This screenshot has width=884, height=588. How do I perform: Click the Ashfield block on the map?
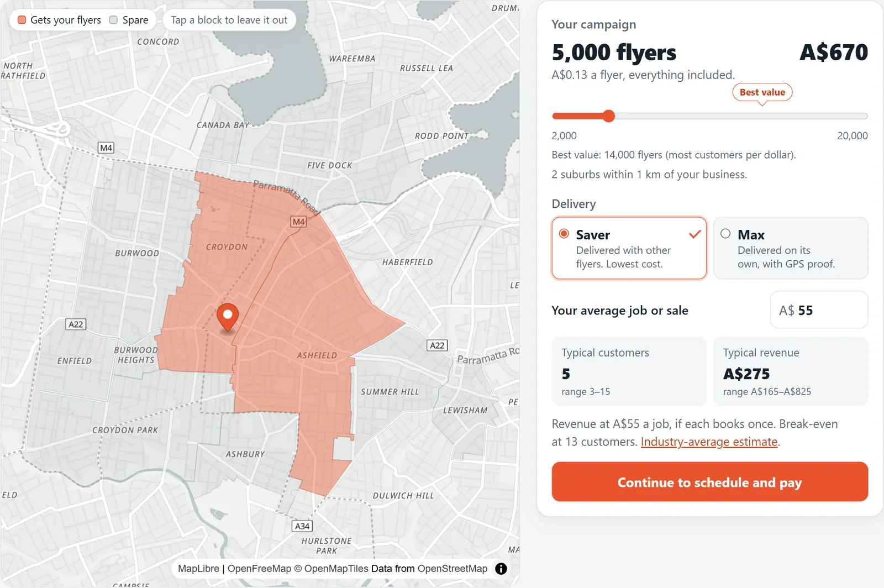(x=317, y=355)
